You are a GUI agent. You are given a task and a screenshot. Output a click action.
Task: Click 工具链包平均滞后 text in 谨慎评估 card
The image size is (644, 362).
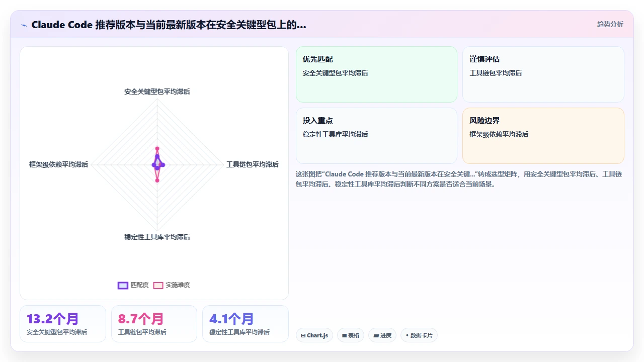click(496, 73)
